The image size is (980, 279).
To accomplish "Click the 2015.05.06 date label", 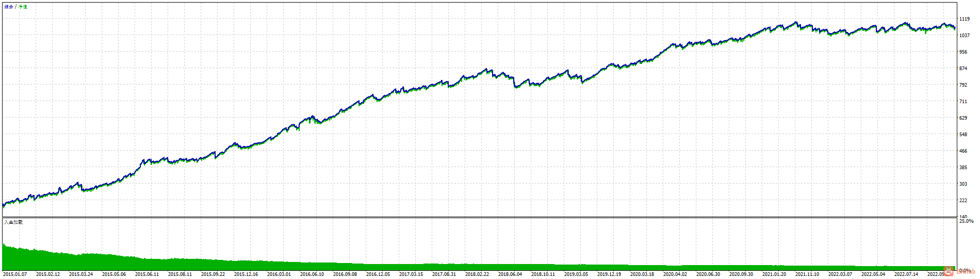I will (x=114, y=274).
